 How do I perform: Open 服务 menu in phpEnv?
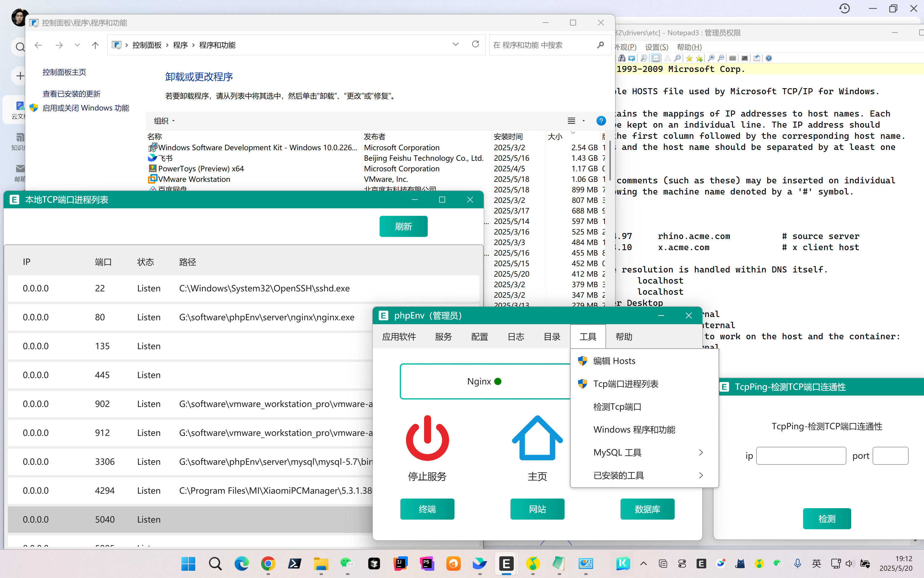tap(443, 337)
